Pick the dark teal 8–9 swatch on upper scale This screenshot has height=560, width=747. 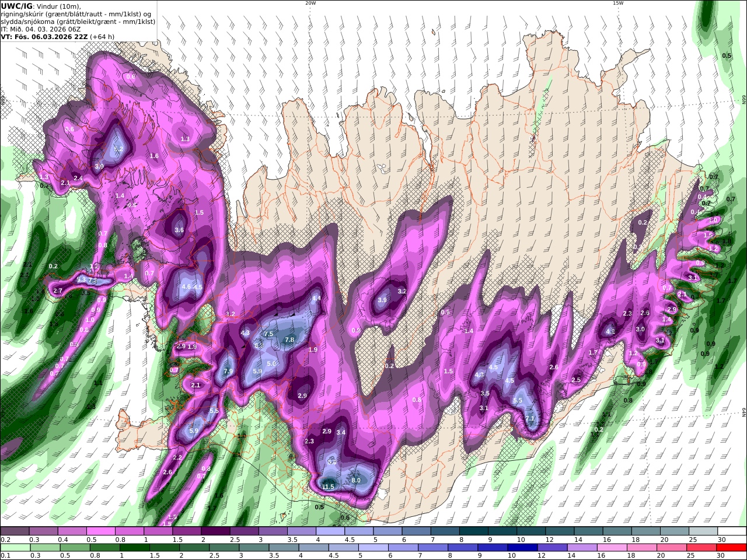tap(473, 531)
